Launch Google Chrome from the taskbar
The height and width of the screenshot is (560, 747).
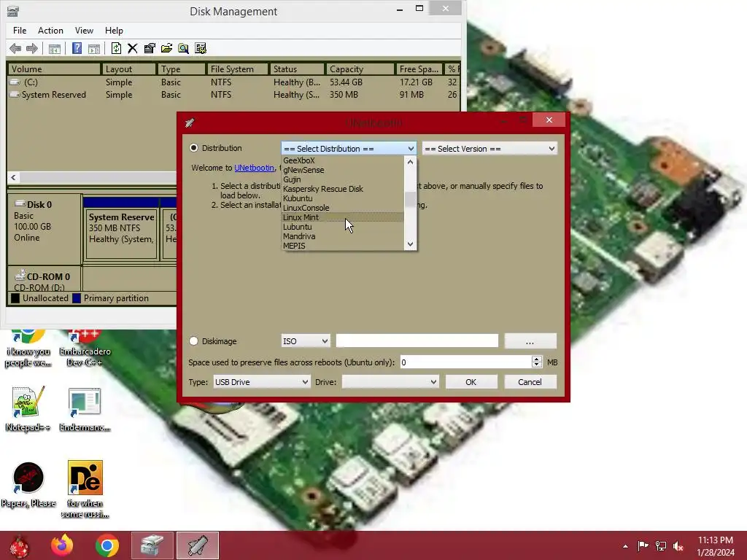pyautogui.click(x=107, y=545)
